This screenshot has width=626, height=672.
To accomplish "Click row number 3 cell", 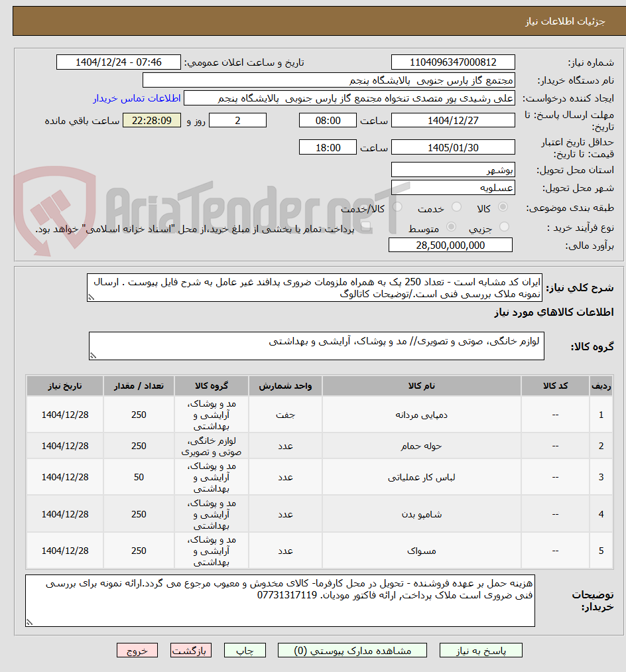I will tap(601, 478).
